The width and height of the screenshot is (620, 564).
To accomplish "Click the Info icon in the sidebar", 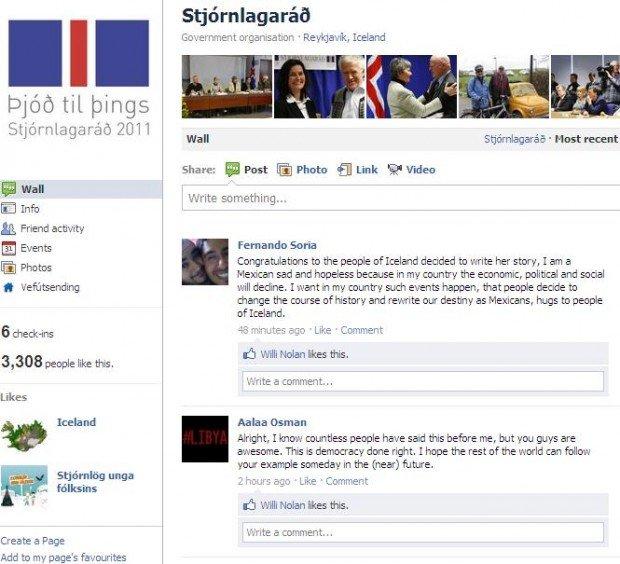I will pyautogui.click(x=8, y=208).
